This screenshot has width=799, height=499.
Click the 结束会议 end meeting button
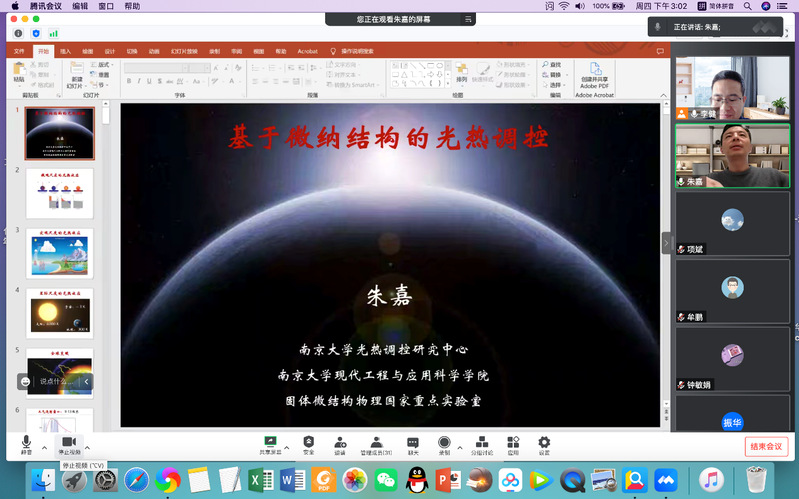click(x=766, y=446)
